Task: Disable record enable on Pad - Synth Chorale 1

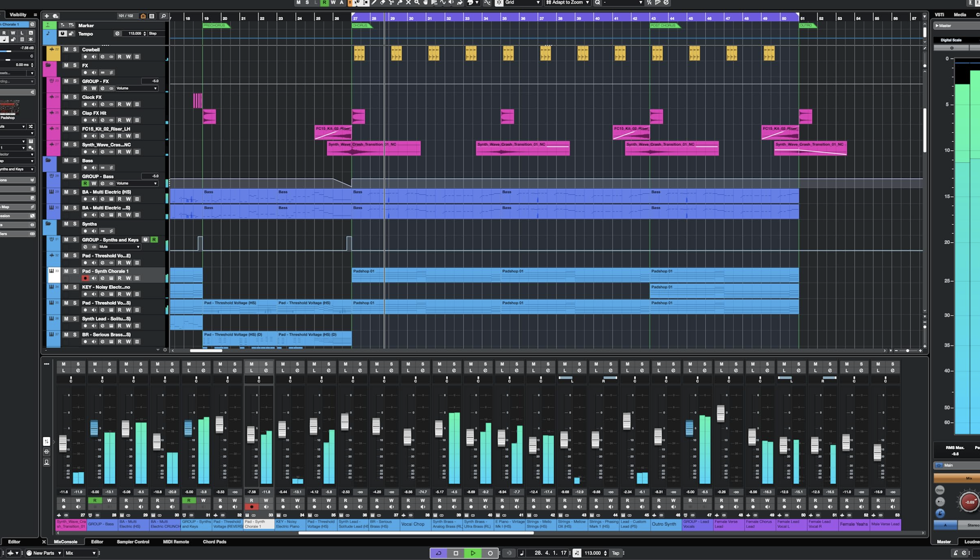Action: coord(85,278)
